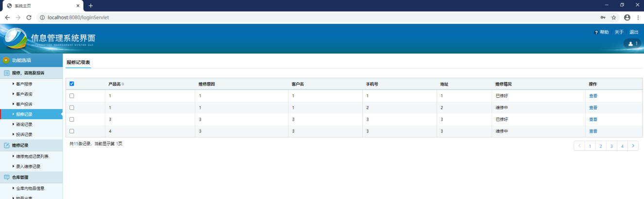This screenshot has height=199, width=644.
Task: Click the 功能选项 round arrow icon
Action: (6, 60)
